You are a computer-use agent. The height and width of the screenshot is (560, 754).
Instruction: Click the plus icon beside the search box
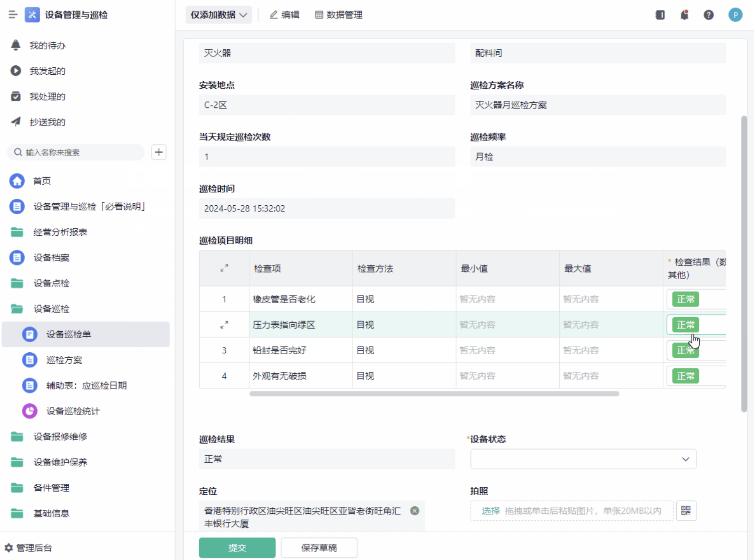point(159,152)
